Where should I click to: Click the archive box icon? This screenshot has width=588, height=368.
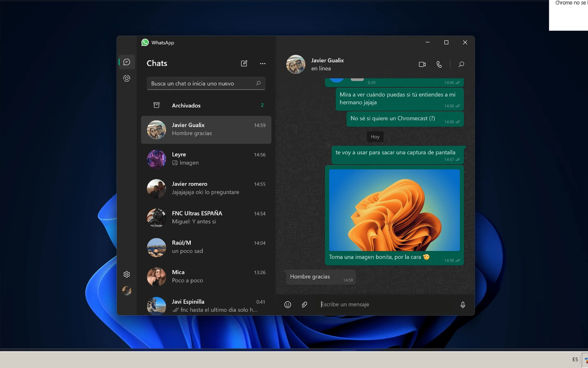(x=156, y=105)
